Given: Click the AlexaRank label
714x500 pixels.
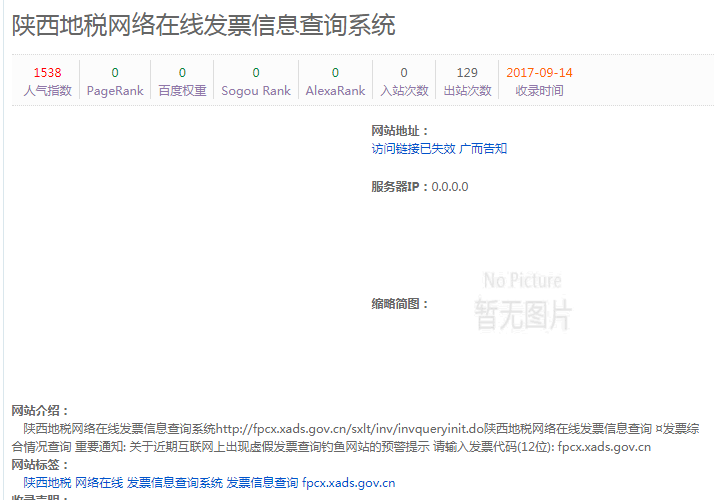Looking at the screenshot, I should [336, 91].
